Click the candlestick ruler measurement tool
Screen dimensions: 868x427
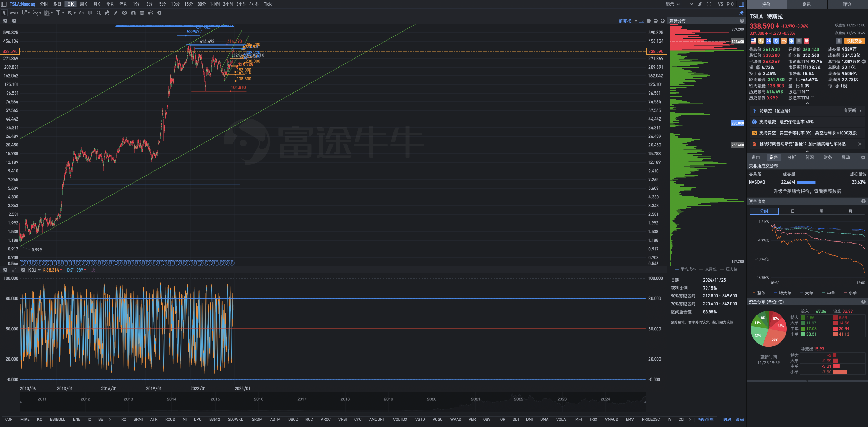[107, 13]
